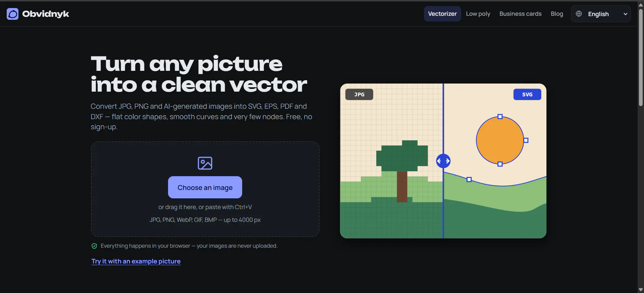This screenshot has width=644, height=293.
Task: Click the bottom node of sun
Action: 500,164
